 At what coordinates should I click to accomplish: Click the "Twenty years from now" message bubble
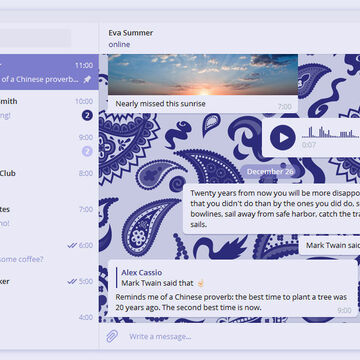pos(271,209)
